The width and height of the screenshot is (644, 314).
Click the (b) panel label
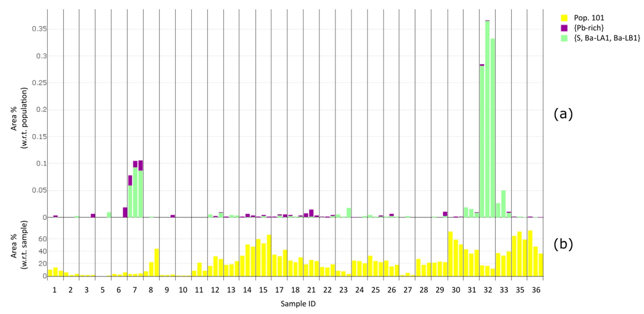pos(563,244)
